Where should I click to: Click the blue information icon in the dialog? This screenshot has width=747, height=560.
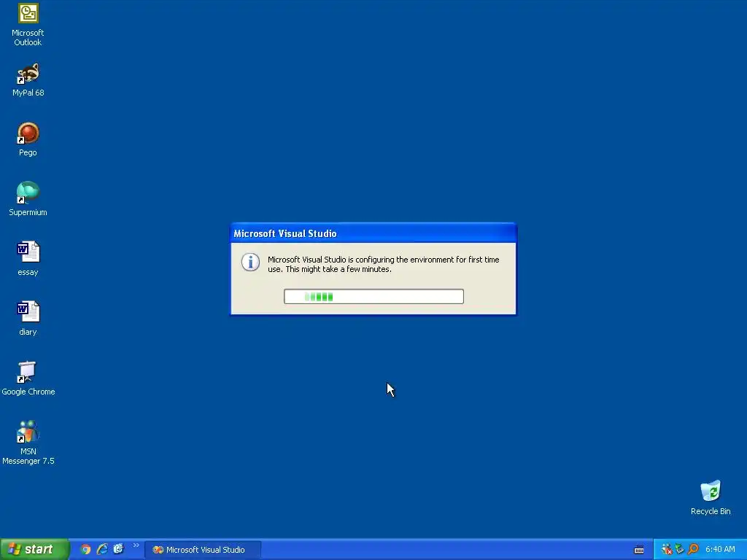tap(251, 262)
